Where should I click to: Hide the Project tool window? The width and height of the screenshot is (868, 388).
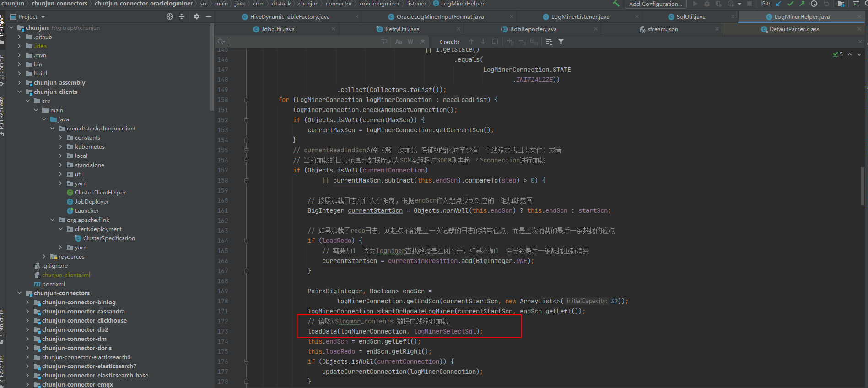[x=209, y=16]
